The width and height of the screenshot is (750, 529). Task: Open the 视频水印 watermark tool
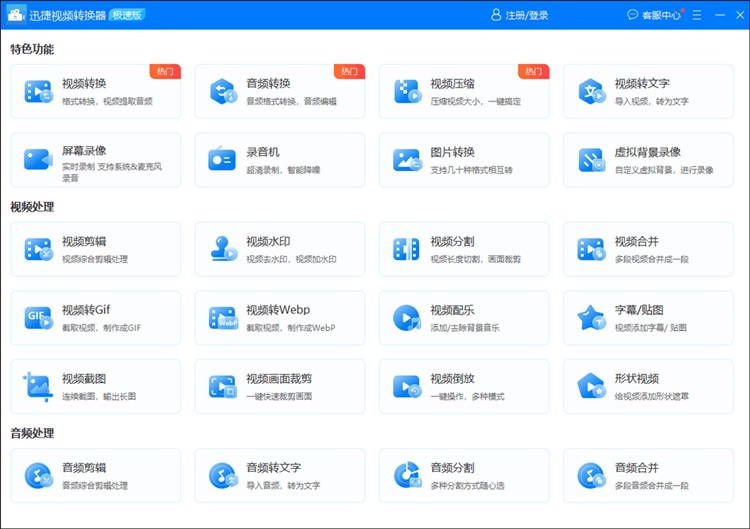pyautogui.click(x=279, y=249)
